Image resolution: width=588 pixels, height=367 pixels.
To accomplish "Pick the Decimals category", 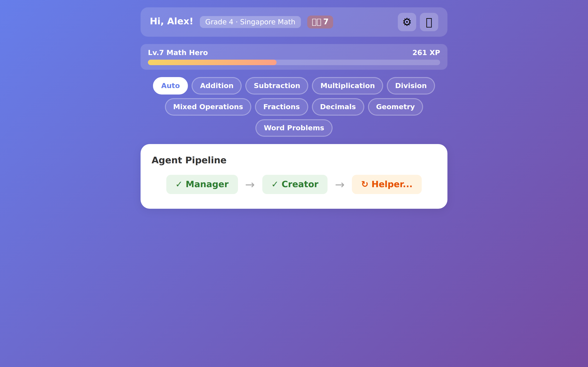I will 338,107.
